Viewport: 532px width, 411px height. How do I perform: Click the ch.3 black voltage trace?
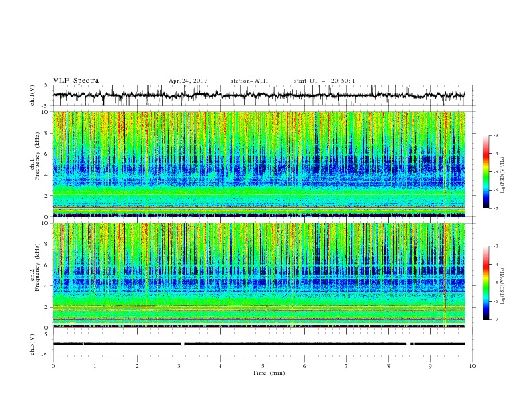[259, 344]
